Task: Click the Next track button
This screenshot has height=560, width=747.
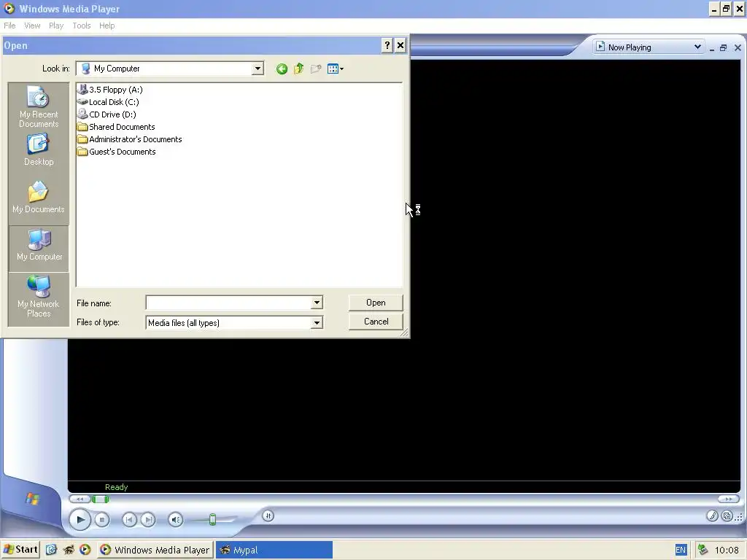Action: (148, 519)
